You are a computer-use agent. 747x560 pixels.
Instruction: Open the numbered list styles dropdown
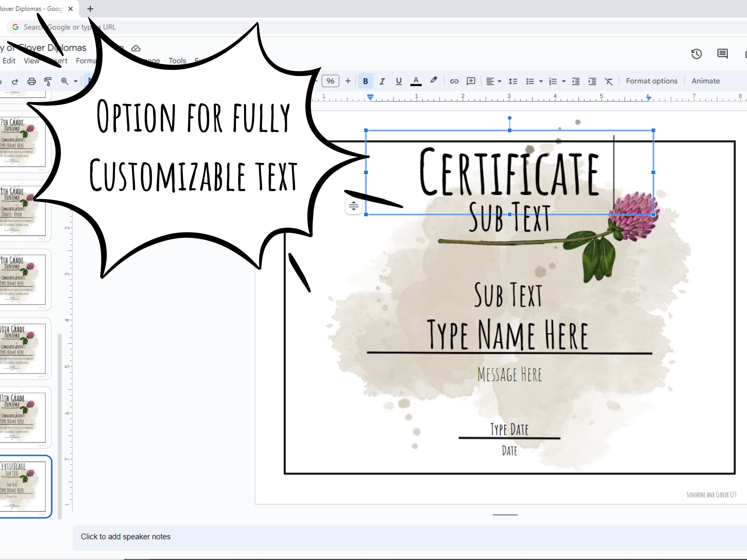coord(563,81)
